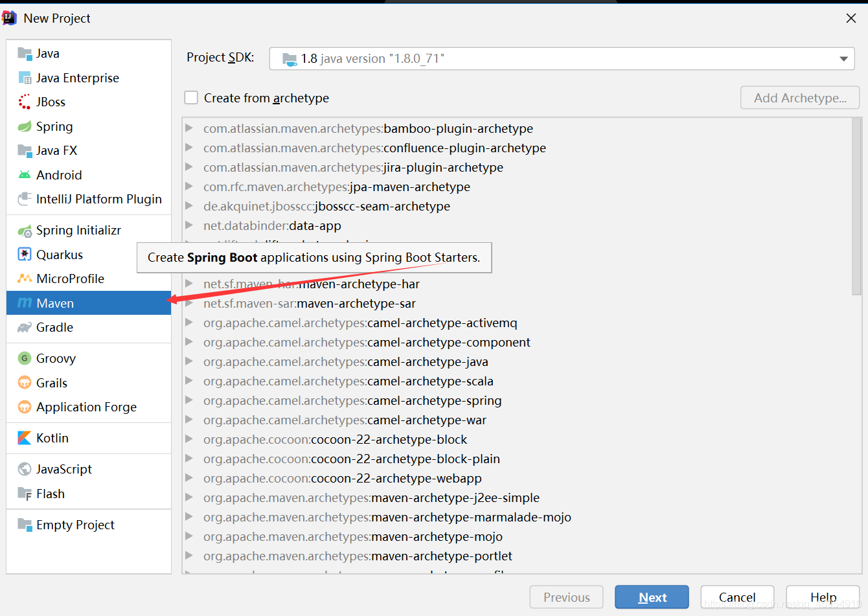The image size is (868, 616).
Task: Click the Java Enterprise icon
Action: click(25, 78)
